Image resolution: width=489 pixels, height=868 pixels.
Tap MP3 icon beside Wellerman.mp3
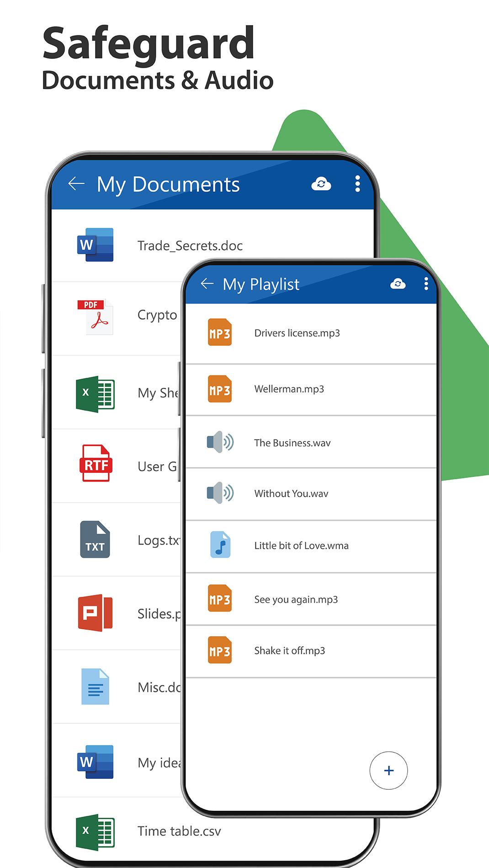click(220, 389)
